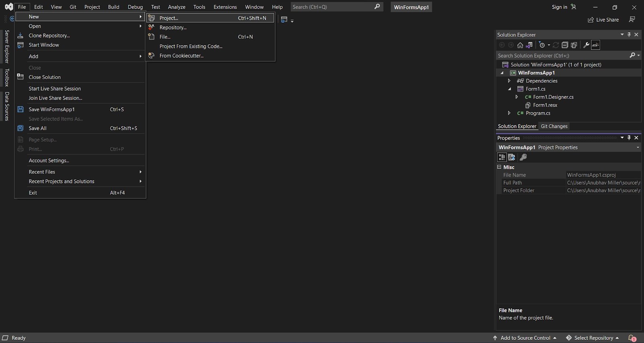Image resolution: width=644 pixels, height=343 pixels.
Task: Choose Repository… from the New submenu
Action: point(211,27)
